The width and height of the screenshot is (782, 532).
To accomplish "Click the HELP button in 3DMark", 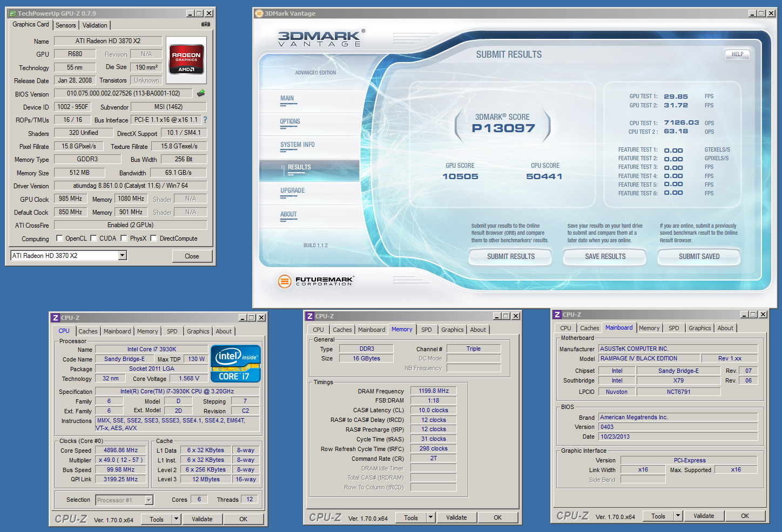I will coord(737,54).
